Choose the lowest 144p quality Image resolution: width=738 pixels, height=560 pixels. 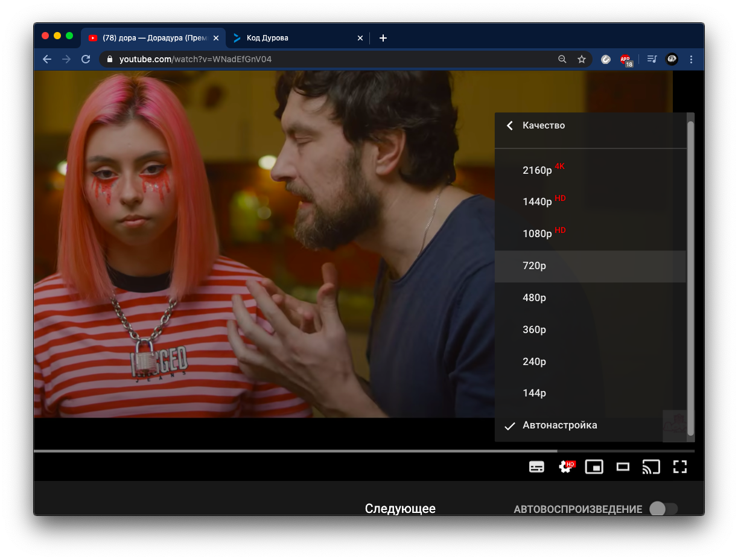coord(590,394)
